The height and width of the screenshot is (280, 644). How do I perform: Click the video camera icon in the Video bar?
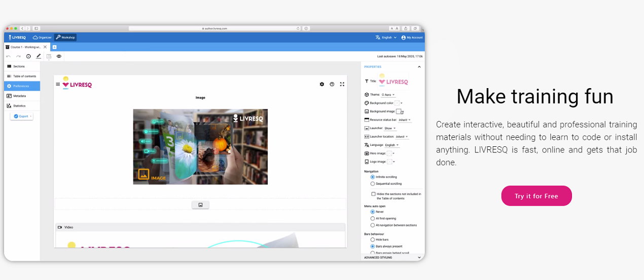pyautogui.click(x=60, y=227)
